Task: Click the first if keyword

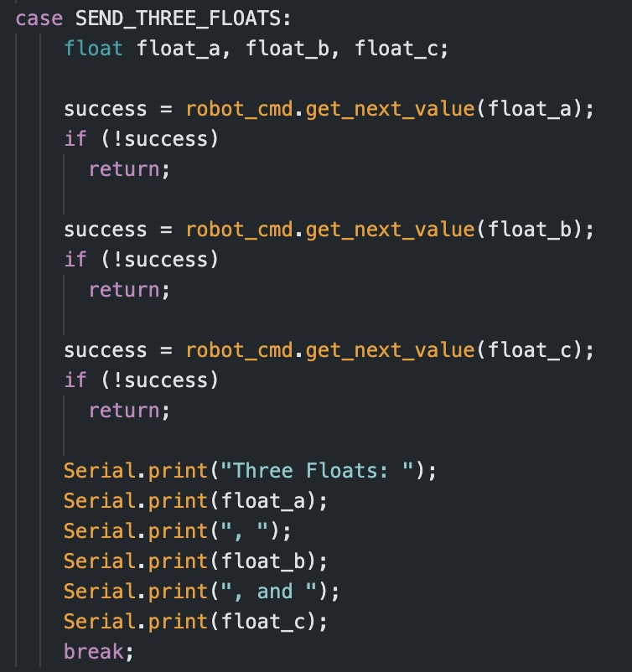Action: [x=75, y=139]
